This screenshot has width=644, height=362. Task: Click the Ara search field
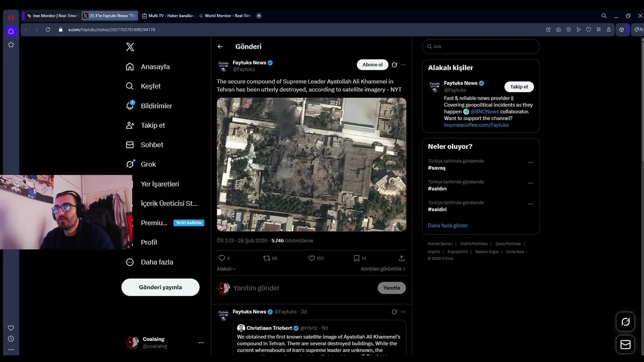click(481, 46)
